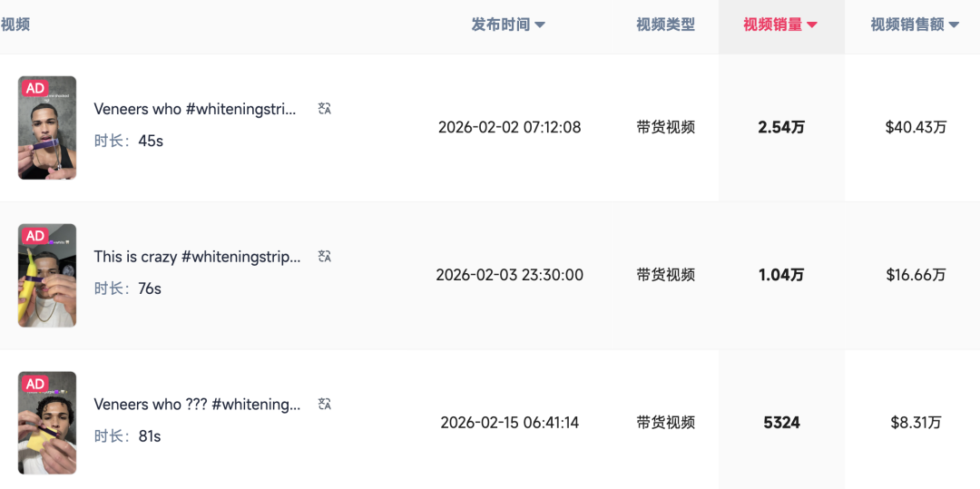Click the 2.54万 video sales value

(x=781, y=127)
